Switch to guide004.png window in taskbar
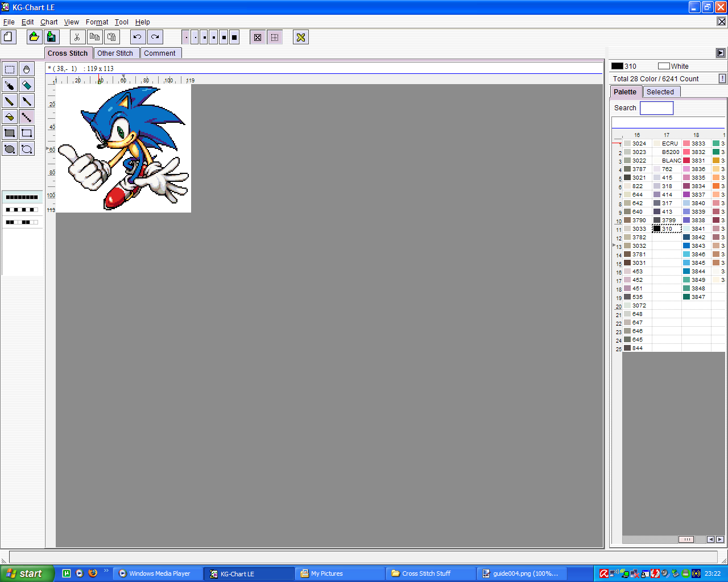The height and width of the screenshot is (582, 728). click(522, 573)
